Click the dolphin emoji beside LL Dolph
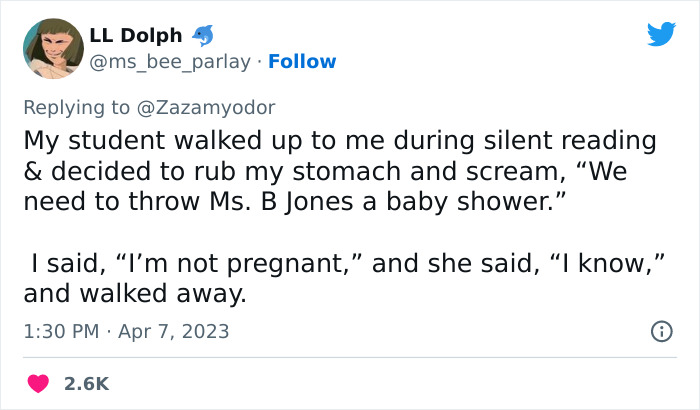Image resolution: width=700 pixels, height=410 pixels. tap(201, 35)
